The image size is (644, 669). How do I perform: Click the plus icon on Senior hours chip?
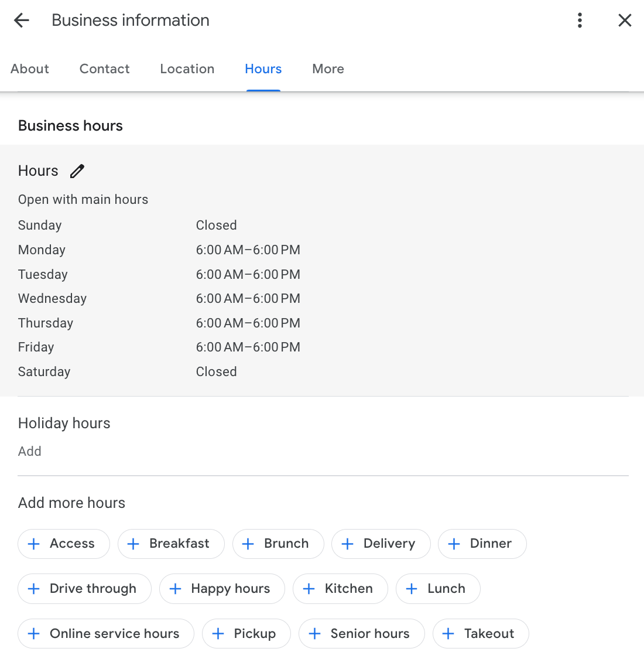315,634
